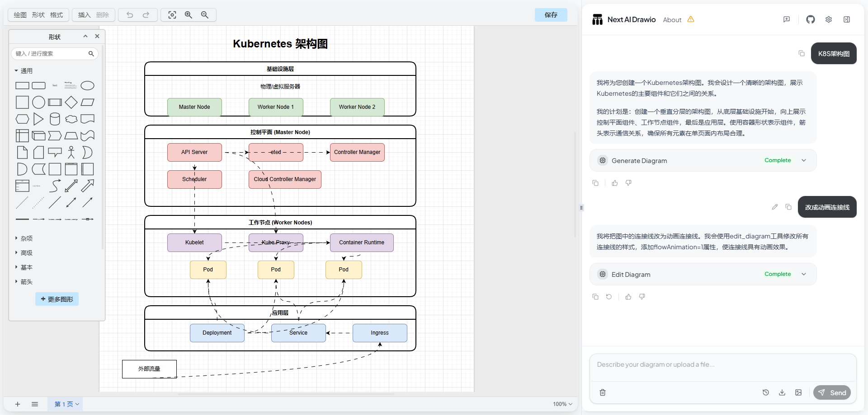Image resolution: width=868 pixels, height=415 pixels.
Task: Select the cylinder shape in palette
Action: 55,119
